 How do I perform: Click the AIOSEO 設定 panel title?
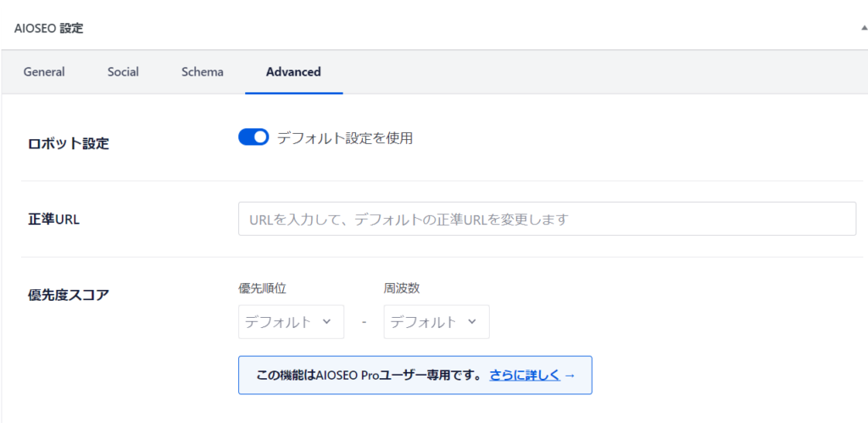coord(48,28)
